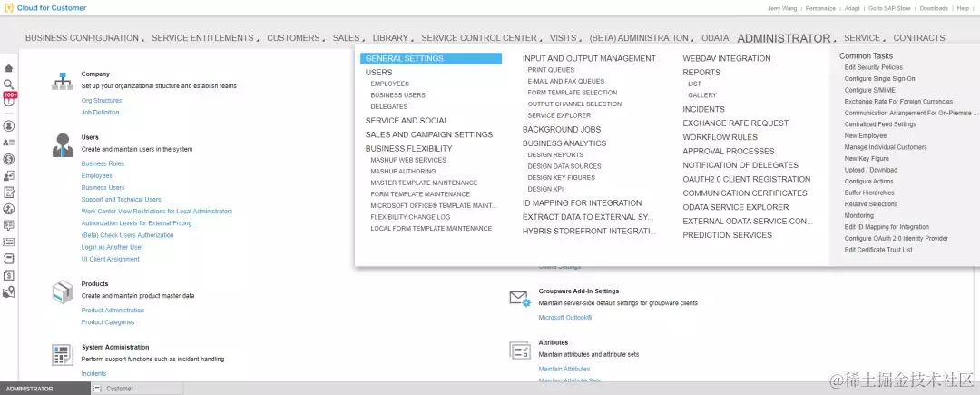Click the icon beside the Customer bottom tab
Screen dimensions: 980x395
click(96, 389)
